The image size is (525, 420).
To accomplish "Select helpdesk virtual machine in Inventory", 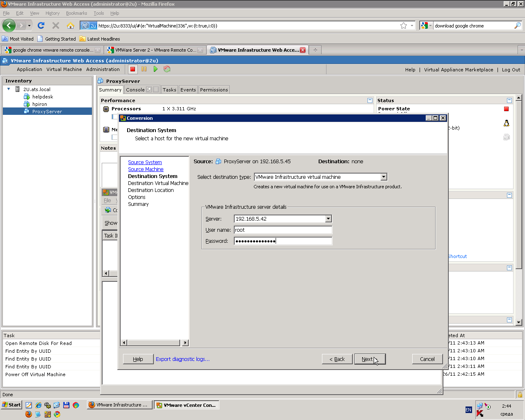I will (x=43, y=97).
